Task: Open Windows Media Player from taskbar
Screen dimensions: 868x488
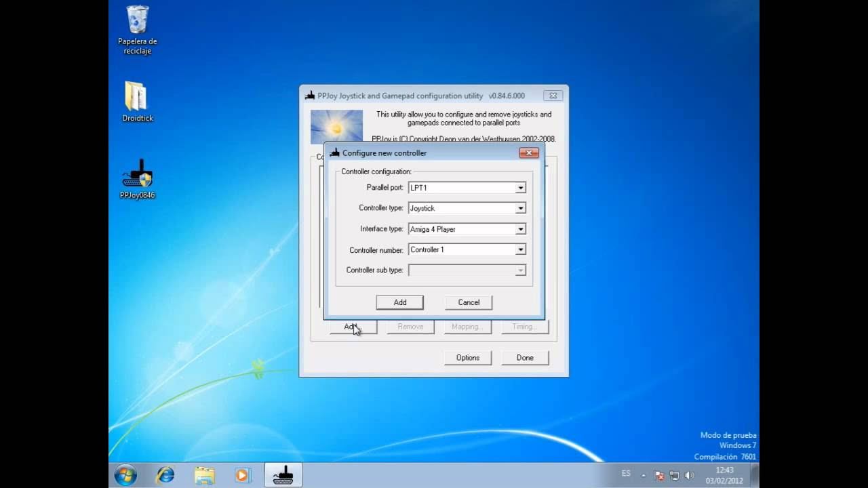Action: pyautogui.click(x=243, y=475)
